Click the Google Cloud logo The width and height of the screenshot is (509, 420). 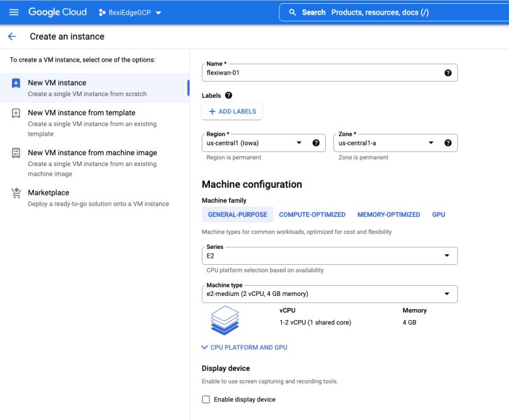click(57, 11)
